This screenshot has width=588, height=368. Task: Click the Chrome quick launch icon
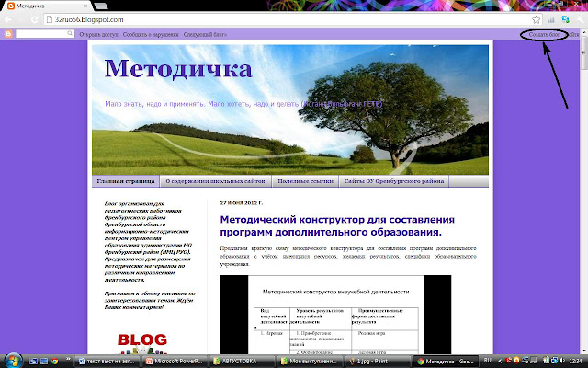point(55,362)
